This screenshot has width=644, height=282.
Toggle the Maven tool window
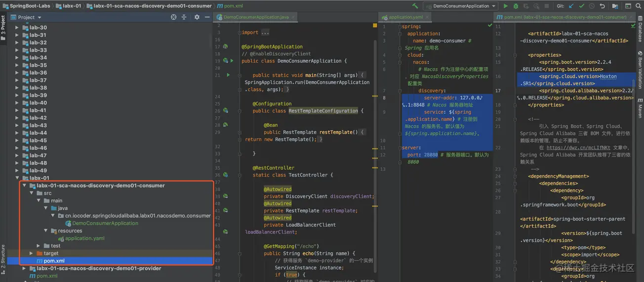point(640,108)
